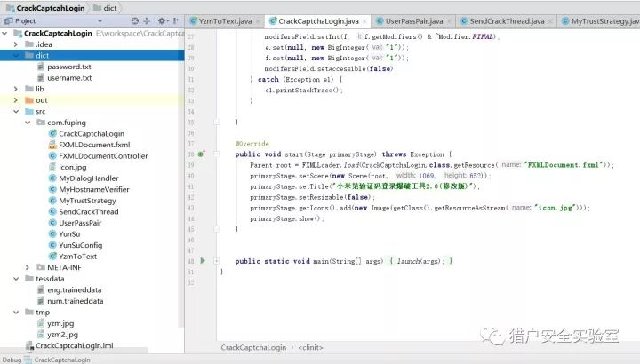This screenshot has width=640, height=364.
Task: Click the locate/scroll-from-source target icon
Action: (x=133, y=20)
